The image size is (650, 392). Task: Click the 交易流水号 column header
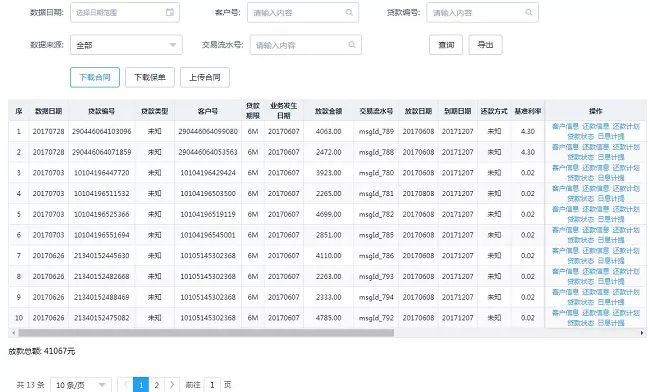(376, 111)
